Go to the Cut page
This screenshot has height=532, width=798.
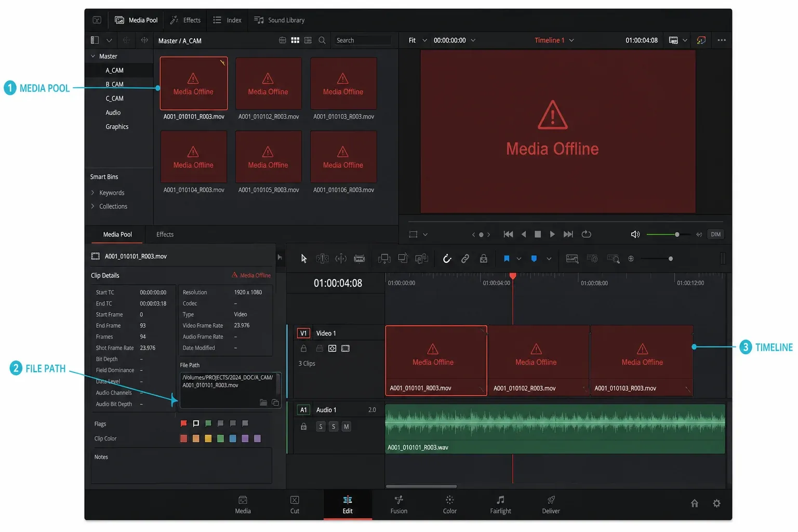pos(295,504)
